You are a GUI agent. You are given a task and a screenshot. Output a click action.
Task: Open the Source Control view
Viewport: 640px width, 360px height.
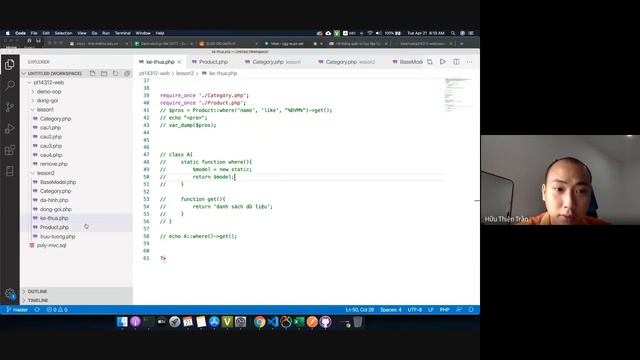click(10, 107)
